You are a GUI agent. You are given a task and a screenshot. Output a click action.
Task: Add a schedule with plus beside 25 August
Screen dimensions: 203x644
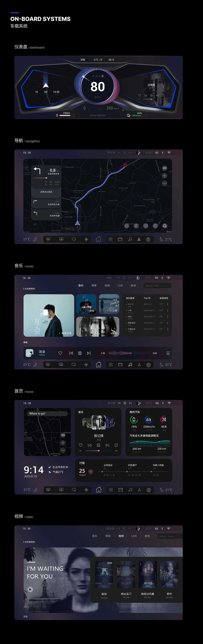tap(91, 472)
